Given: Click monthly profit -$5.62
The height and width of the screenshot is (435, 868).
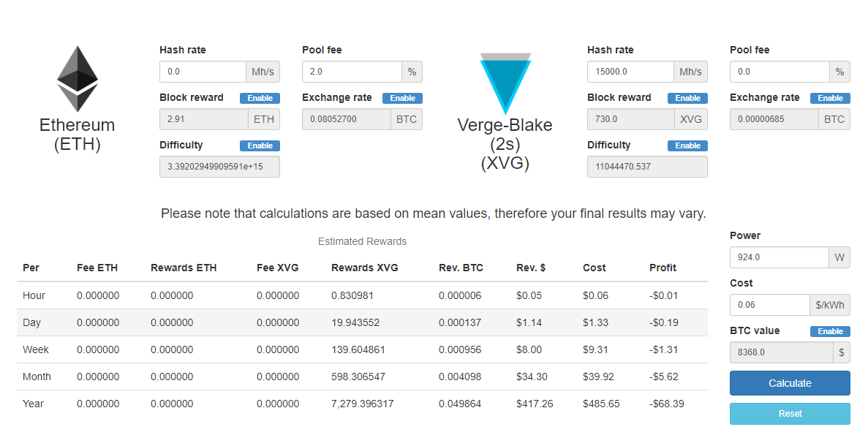Looking at the screenshot, I should (x=664, y=377).
